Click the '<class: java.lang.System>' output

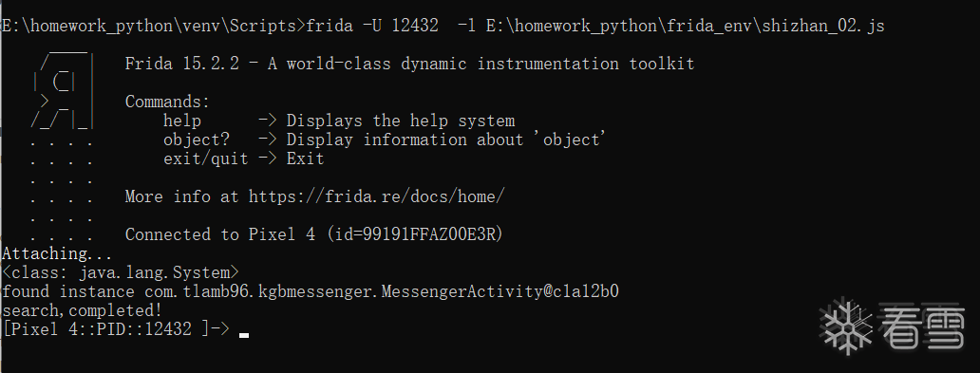pyautogui.click(x=120, y=273)
